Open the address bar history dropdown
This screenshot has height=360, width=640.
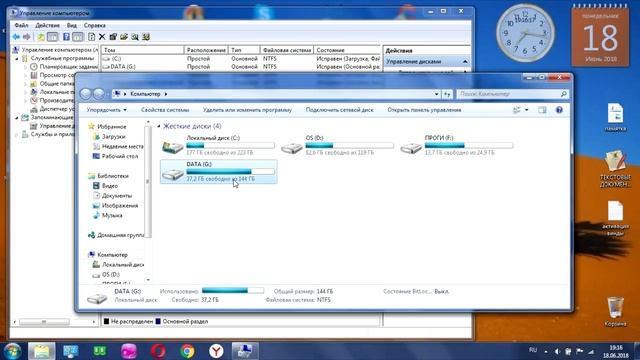[x=436, y=94]
